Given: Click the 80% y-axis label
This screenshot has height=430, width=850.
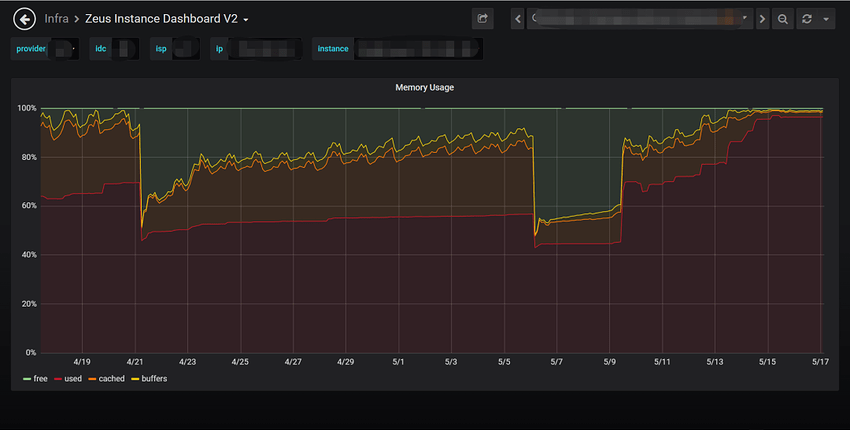Looking at the screenshot, I should [28, 157].
